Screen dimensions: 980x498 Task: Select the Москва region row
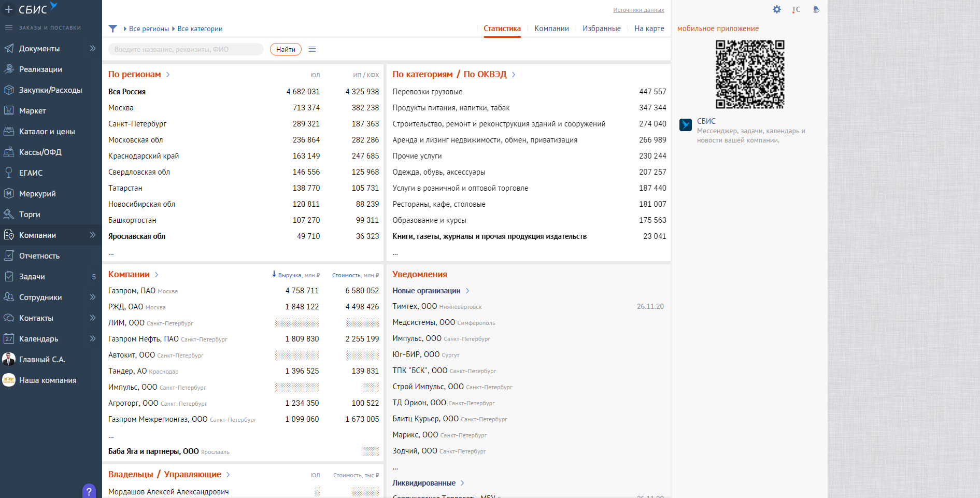point(244,108)
